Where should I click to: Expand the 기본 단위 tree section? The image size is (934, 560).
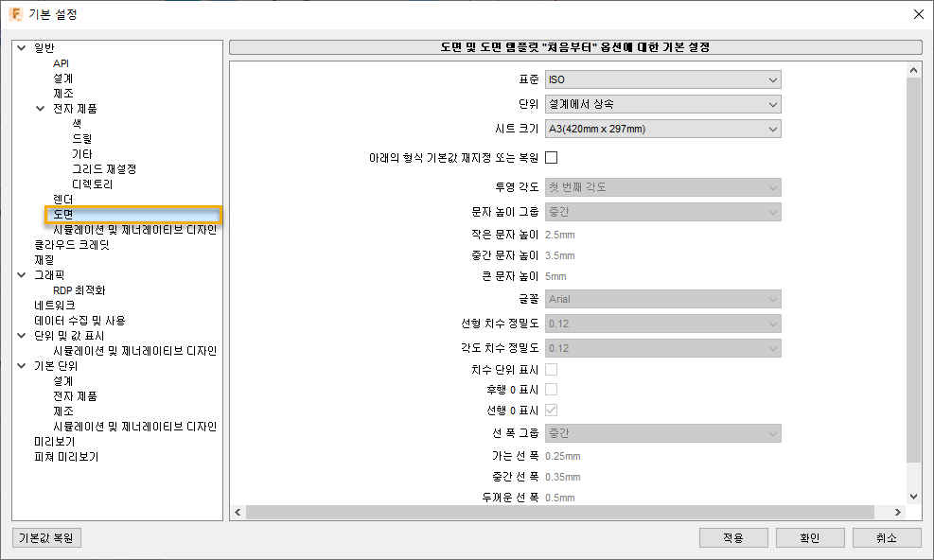21,365
